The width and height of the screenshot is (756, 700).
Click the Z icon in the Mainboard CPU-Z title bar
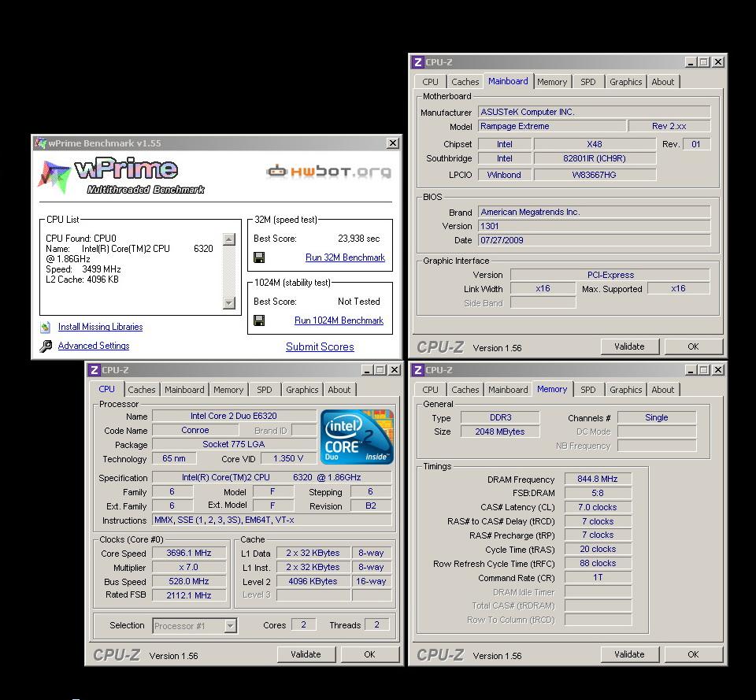(x=417, y=62)
